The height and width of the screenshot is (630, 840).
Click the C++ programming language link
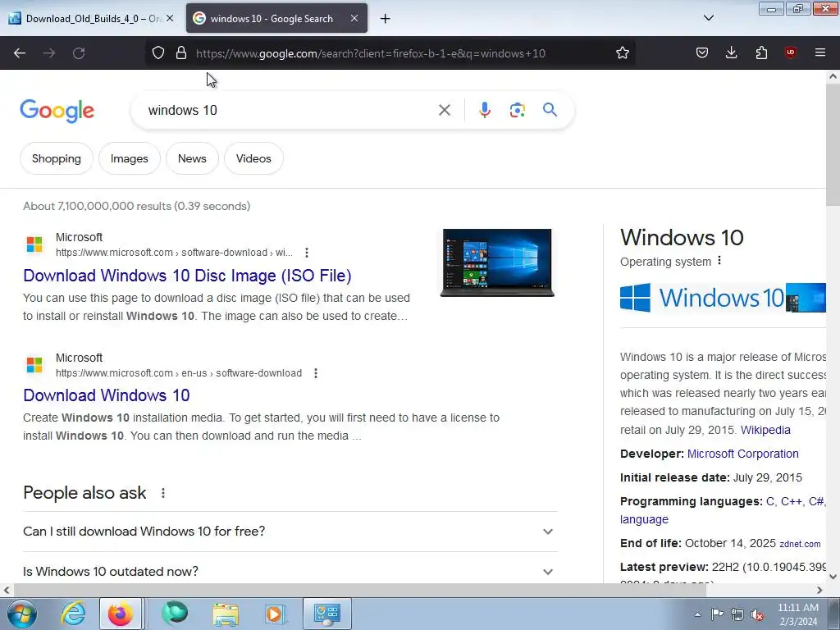(792, 501)
